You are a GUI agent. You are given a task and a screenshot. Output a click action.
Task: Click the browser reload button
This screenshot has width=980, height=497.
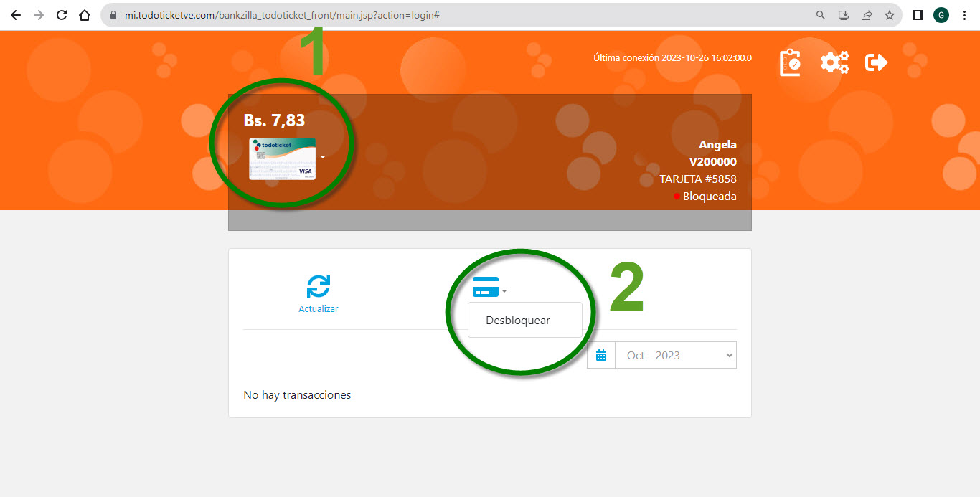(x=62, y=15)
